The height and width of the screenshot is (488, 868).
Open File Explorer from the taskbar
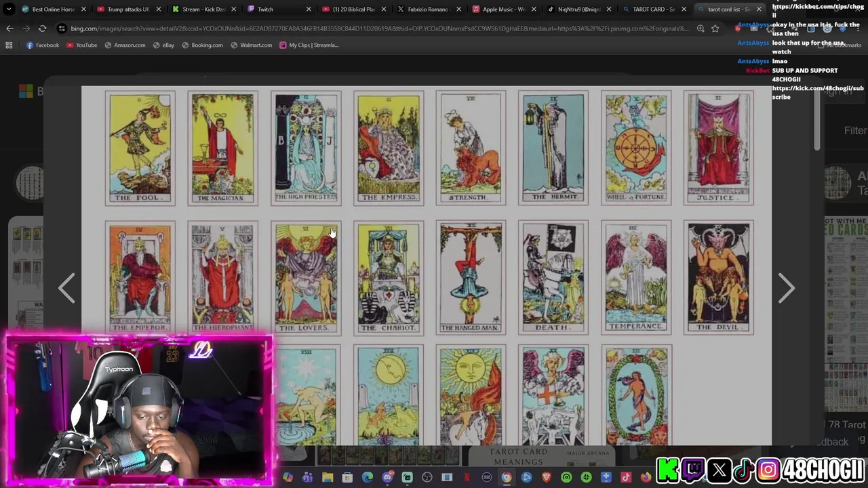tap(328, 477)
